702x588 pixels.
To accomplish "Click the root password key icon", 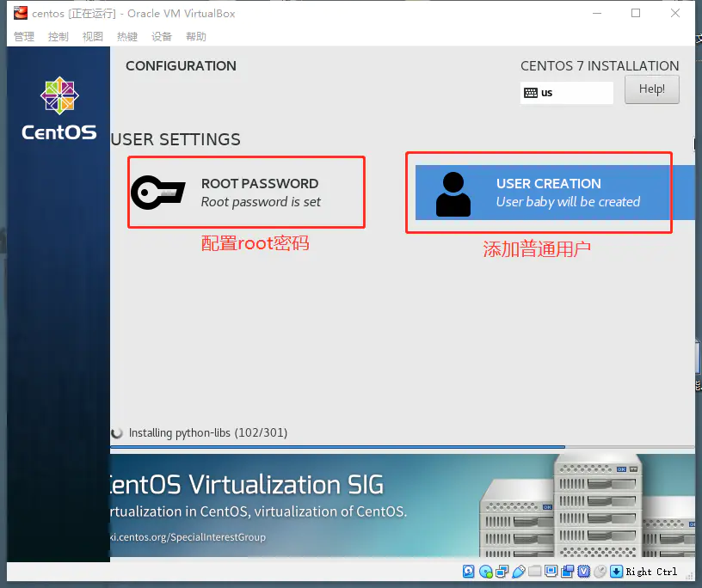I will pyautogui.click(x=157, y=193).
